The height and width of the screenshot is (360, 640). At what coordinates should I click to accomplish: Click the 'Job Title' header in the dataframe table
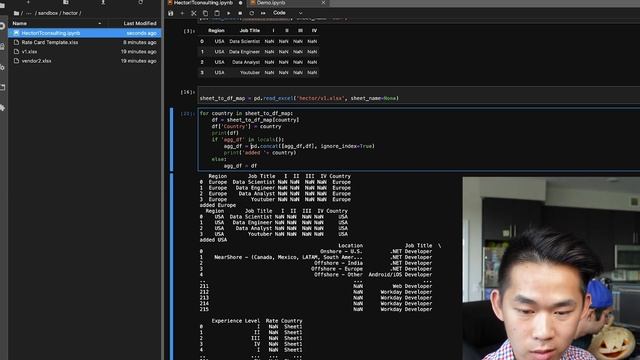tap(250, 31)
